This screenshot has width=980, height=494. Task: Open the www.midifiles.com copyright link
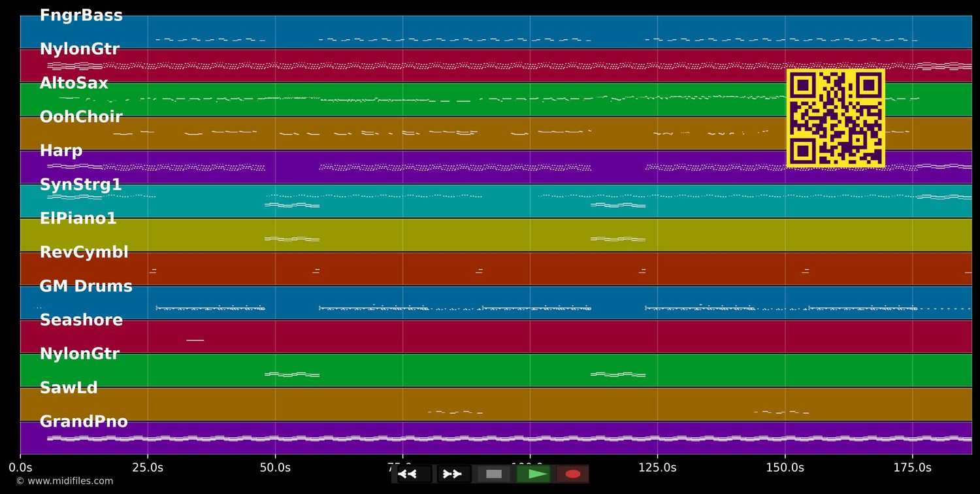64,482
